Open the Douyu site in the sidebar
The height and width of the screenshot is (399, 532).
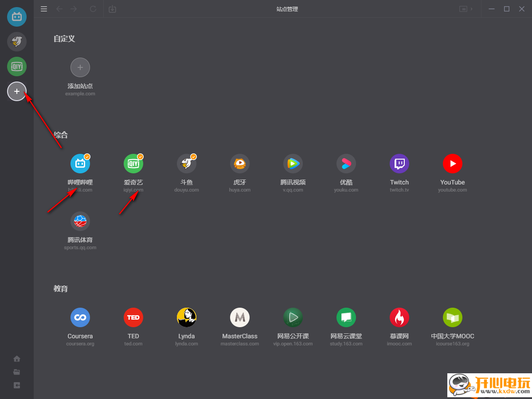tap(17, 42)
